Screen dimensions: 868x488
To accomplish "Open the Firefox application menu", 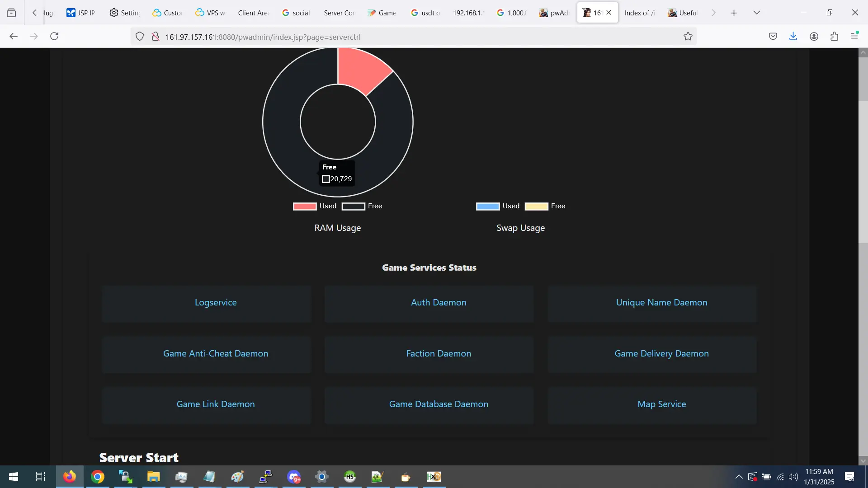I will pyautogui.click(x=855, y=36).
